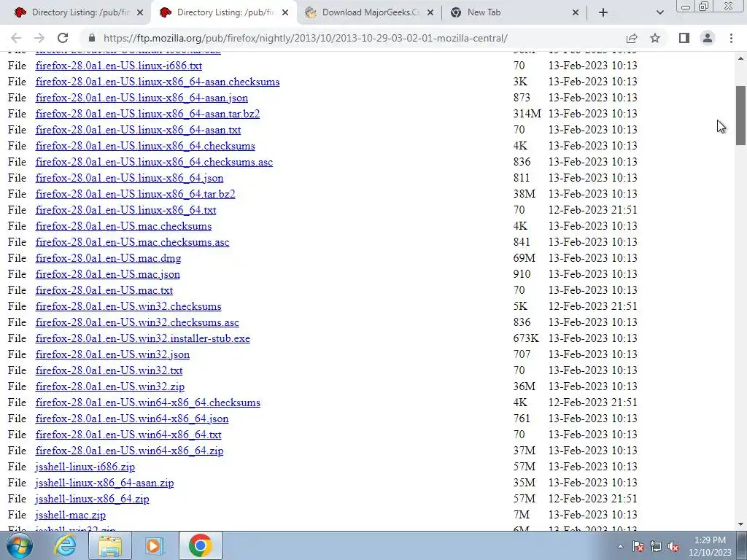Open firefox-28.0a1.en-US.win32.txt link
The width and height of the screenshot is (747, 560).
pyautogui.click(x=109, y=370)
